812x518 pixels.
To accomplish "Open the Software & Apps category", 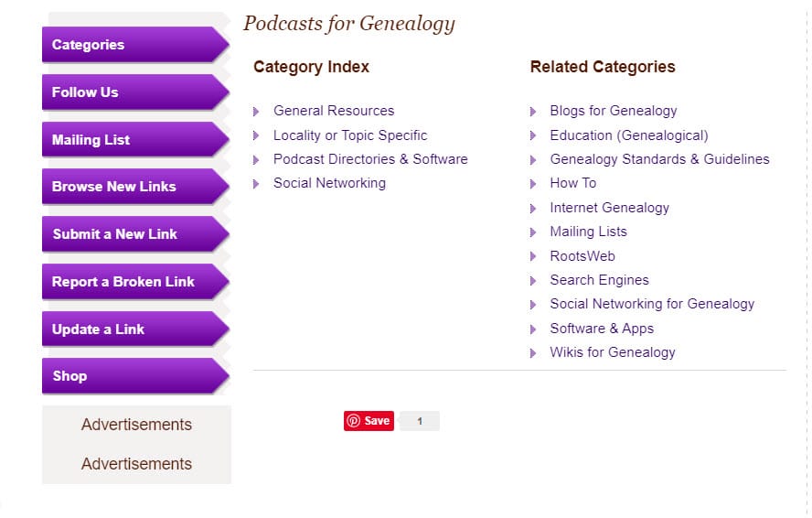I will (602, 329).
